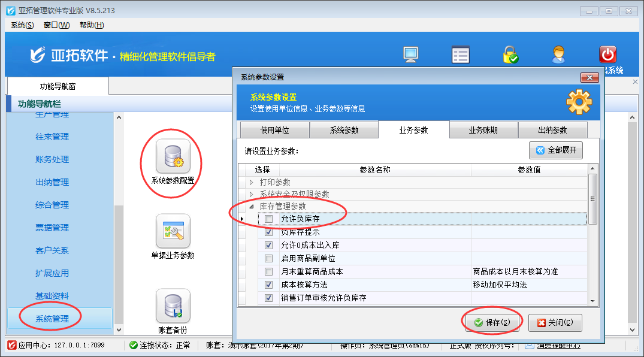
Task: Click the computer monitor toolbar icon
Action: (x=410, y=55)
